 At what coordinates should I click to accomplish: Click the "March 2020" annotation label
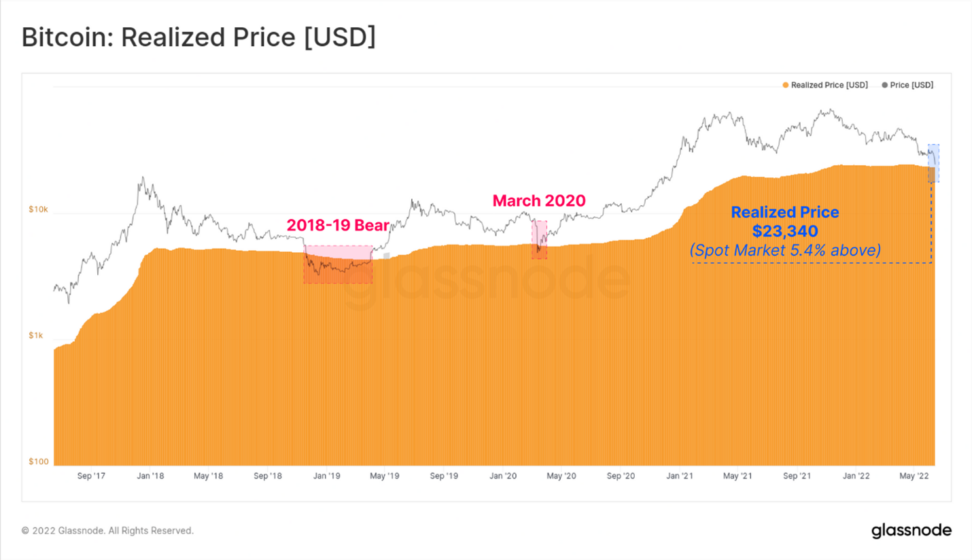pos(539,201)
